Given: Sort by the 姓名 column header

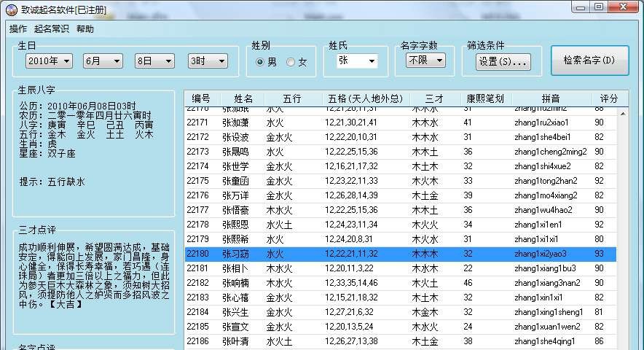Looking at the screenshot, I should [x=243, y=98].
